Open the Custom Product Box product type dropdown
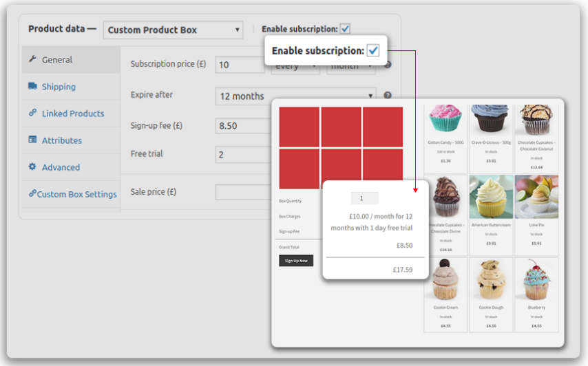 (173, 30)
